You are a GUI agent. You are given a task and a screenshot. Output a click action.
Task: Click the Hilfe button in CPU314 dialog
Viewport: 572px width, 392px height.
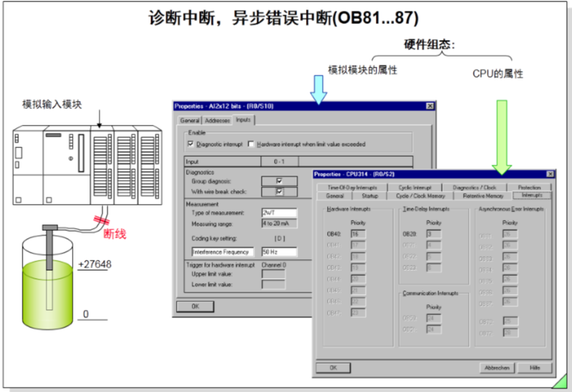[x=534, y=368]
